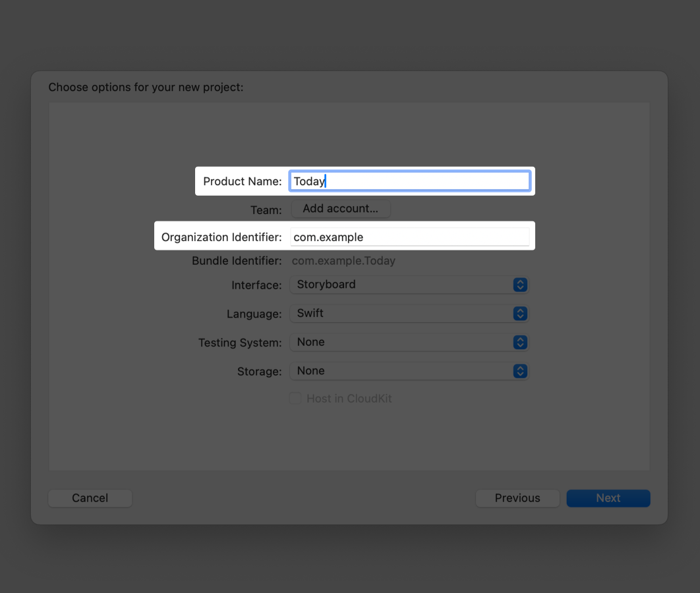Open the Interface popup chevron icon
Viewport: 700px width, 593px height.
[520, 285]
